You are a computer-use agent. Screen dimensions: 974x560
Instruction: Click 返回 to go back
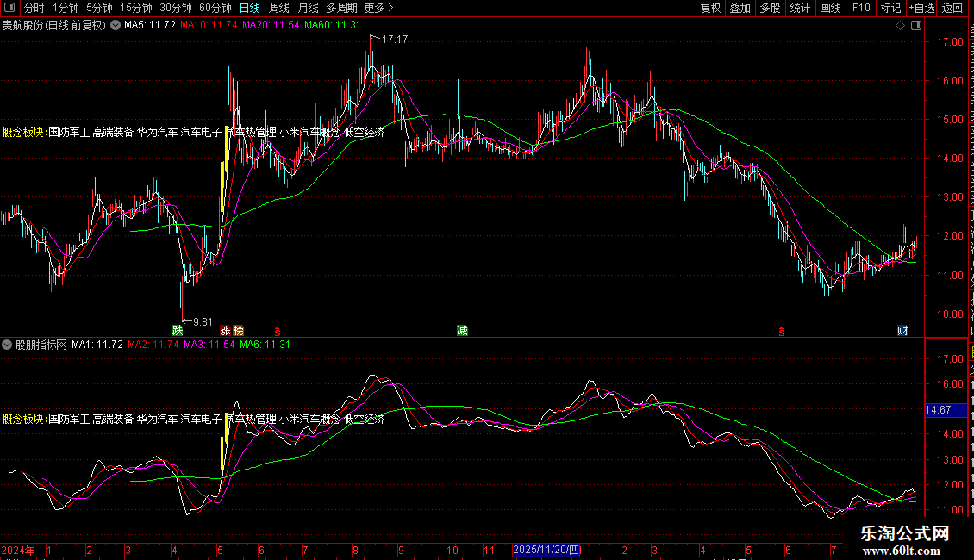952,8
